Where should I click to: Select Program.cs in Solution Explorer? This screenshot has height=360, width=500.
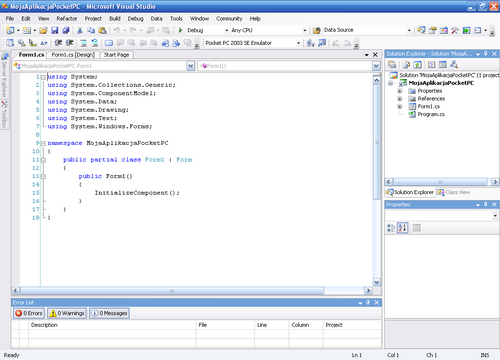pyautogui.click(x=431, y=114)
